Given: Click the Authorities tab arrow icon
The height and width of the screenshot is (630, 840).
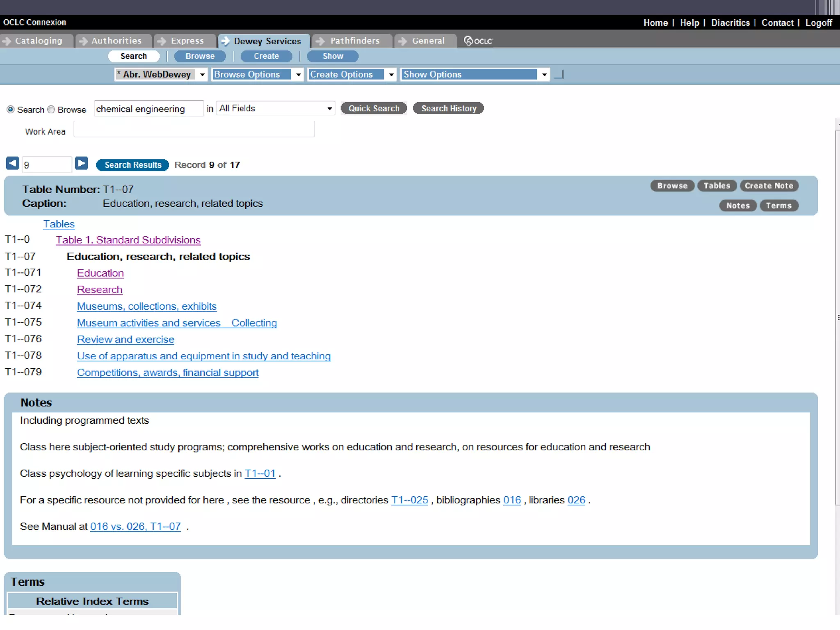Looking at the screenshot, I should pos(83,41).
